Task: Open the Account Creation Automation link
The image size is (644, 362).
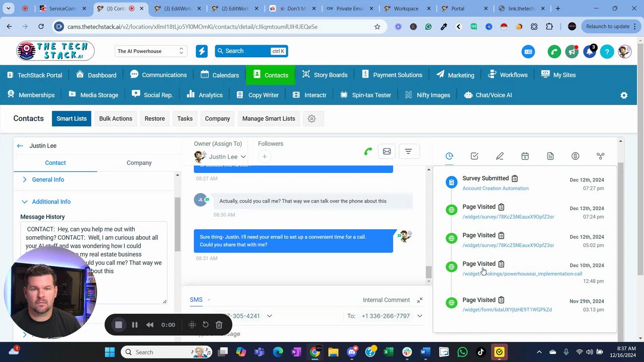Action: coord(496,189)
